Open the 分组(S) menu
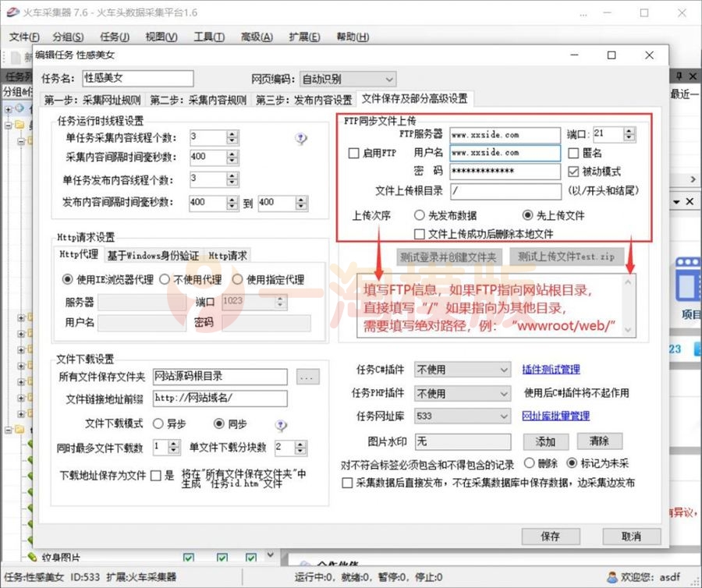The height and width of the screenshot is (588, 702). point(68,37)
